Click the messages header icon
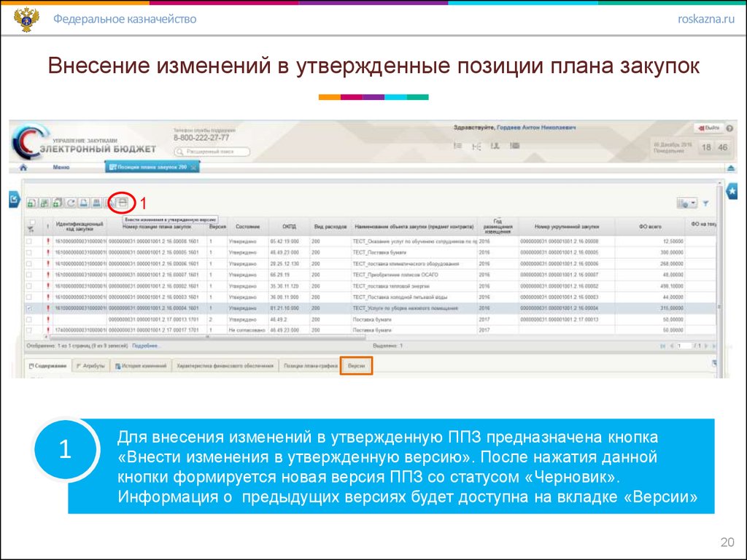 (514, 146)
